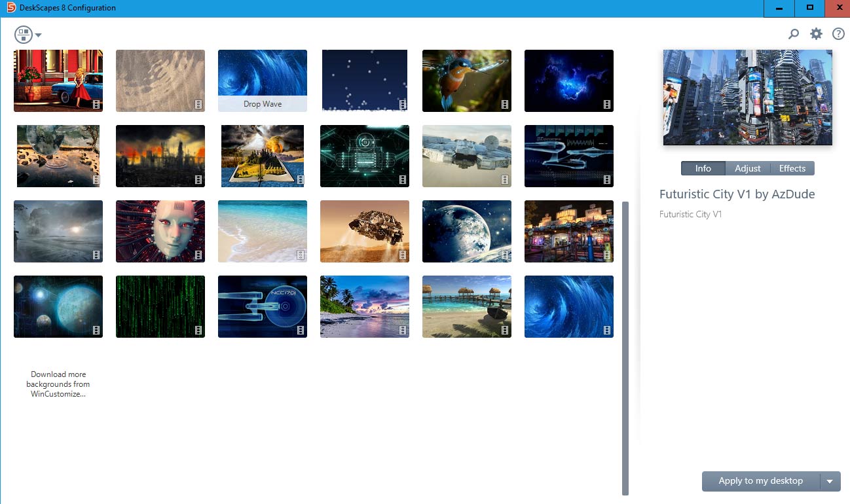
Task: Click the view layout icon at top left
Action: click(x=22, y=34)
